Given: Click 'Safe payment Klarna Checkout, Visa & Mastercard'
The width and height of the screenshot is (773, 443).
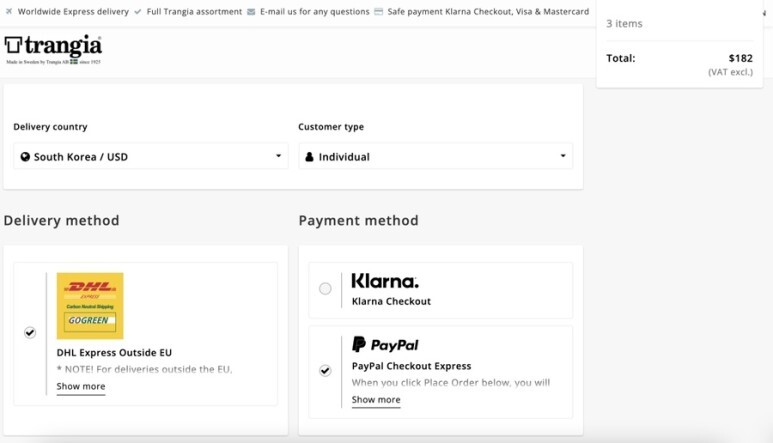Looking at the screenshot, I should 488,11.
